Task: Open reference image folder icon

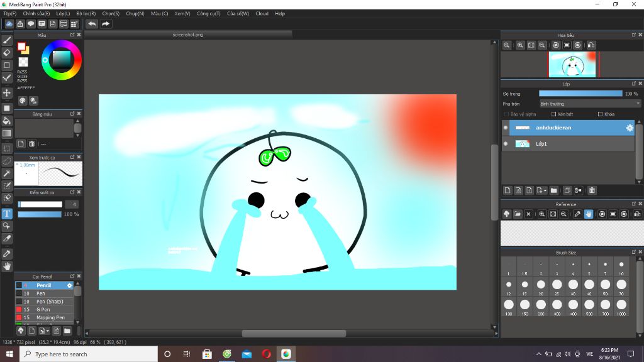Action: coord(518,214)
